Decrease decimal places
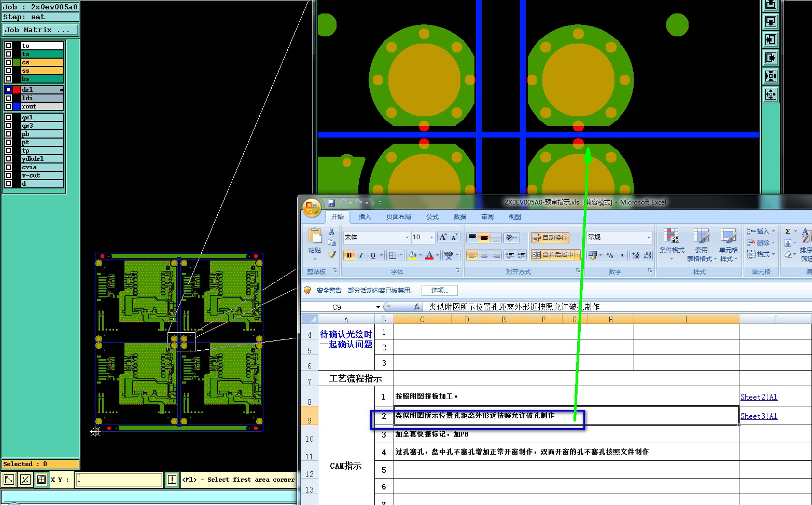Image resolution: width=812 pixels, height=505 pixels. pyautogui.click(x=648, y=255)
